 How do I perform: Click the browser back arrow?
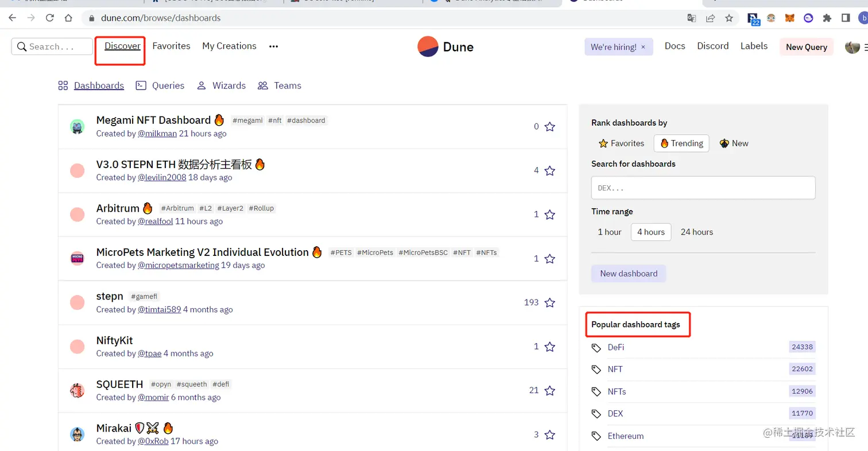point(12,18)
